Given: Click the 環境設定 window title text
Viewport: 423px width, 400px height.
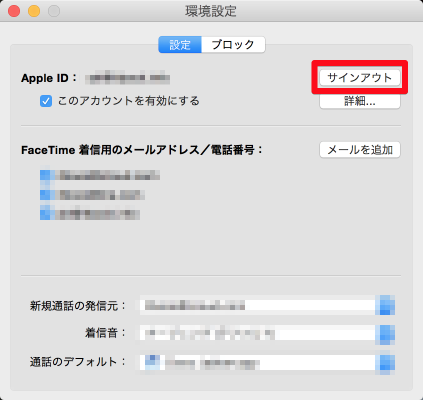Looking at the screenshot, I should click(211, 11).
